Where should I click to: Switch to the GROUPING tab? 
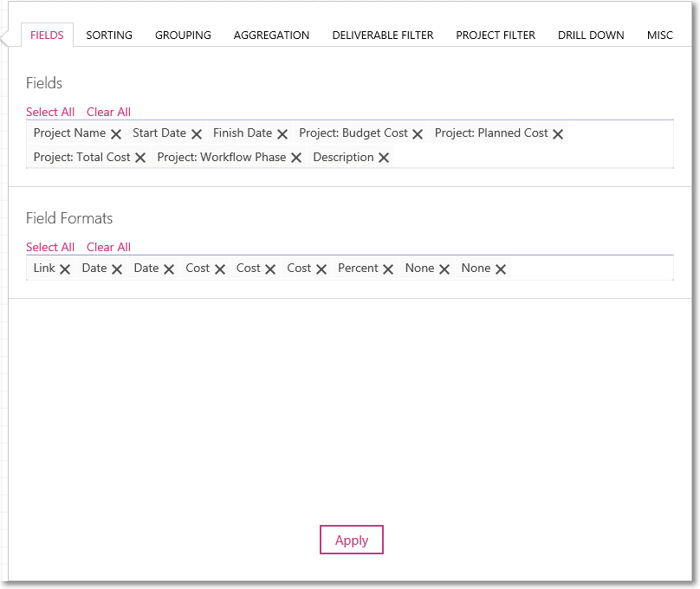(183, 35)
